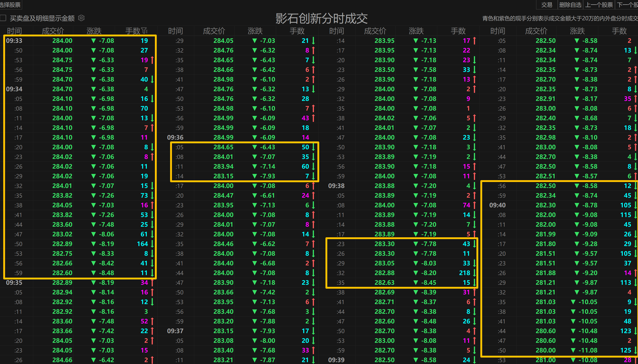Screen dimensions: 638x364
Task: Click the 影石创新分时成交 title
Action: coord(321,18)
